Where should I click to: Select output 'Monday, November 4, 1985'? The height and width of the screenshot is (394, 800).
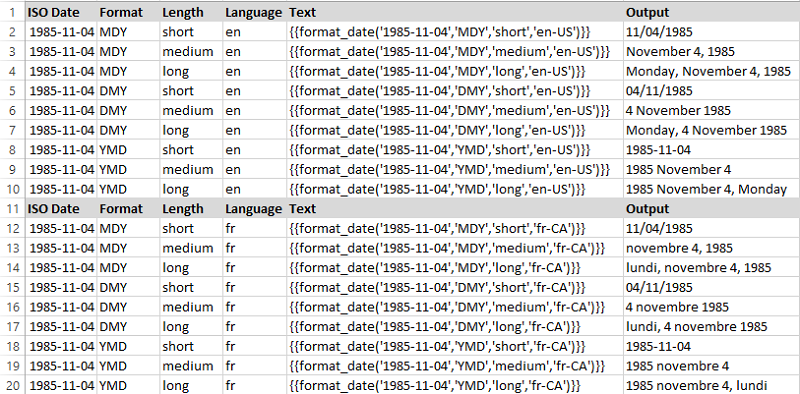[x=711, y=71]
